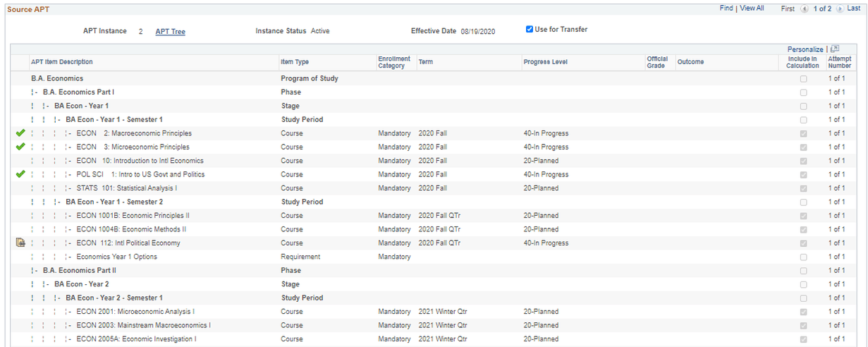Viewport: 868px width, 347px height.
Task: Click the Attempt Number column header
Action: tap(840, 62)
